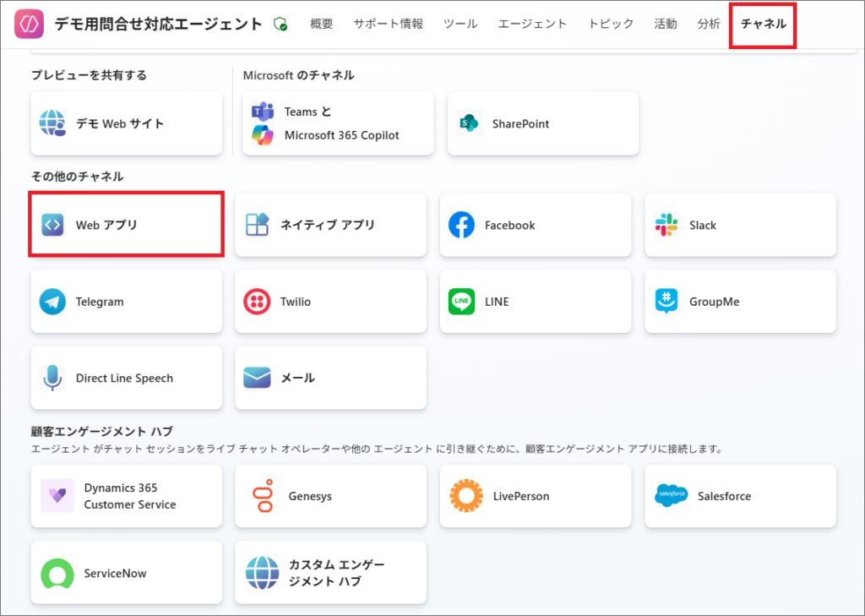
Task: Open the GroupMe channel label
Action: tap(715, 302)
